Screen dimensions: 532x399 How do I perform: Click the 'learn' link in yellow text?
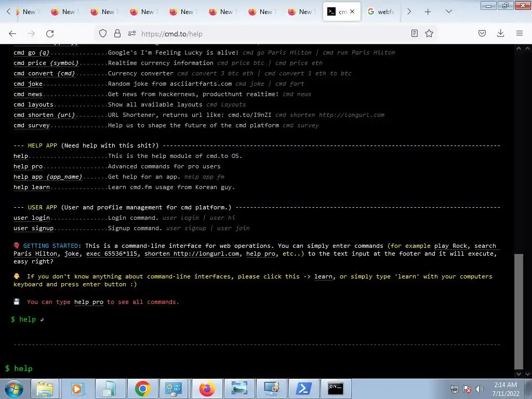[x=323, y=276]
